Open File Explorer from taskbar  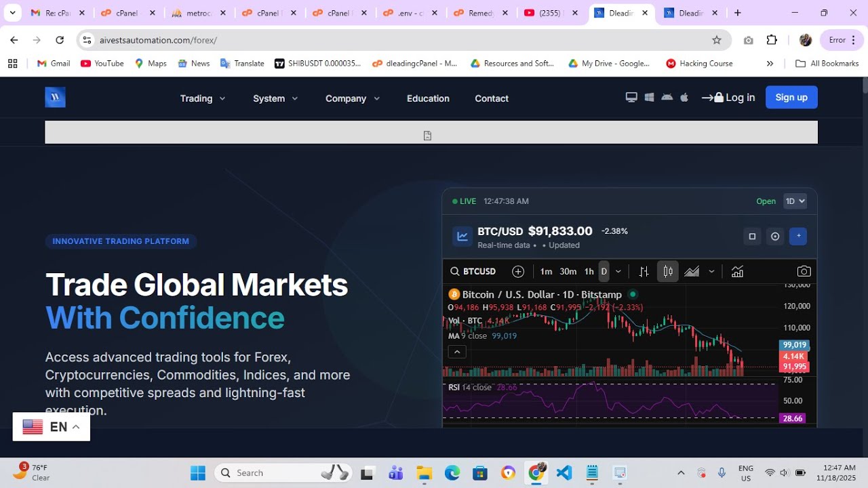coord(424,472)
